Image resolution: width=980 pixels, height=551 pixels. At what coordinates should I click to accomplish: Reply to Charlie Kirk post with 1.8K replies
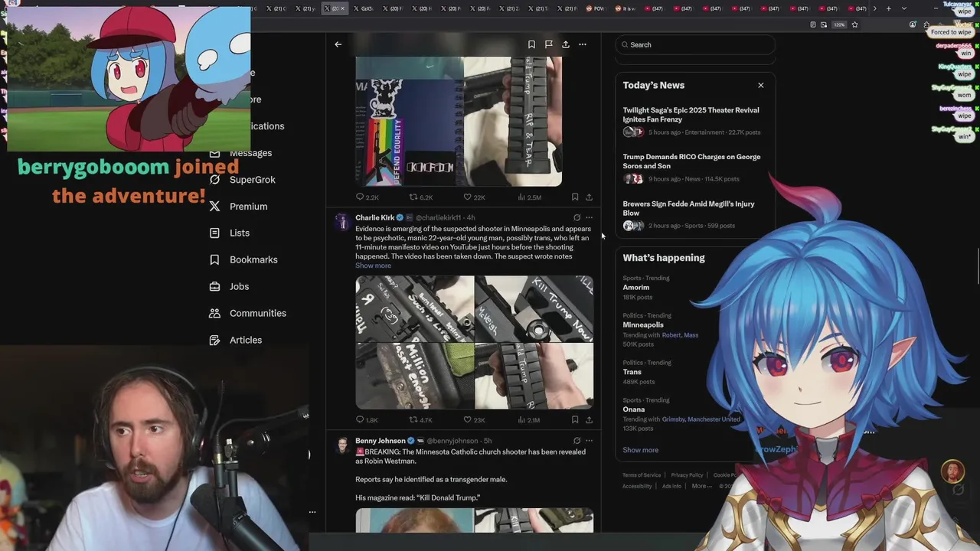367,420
